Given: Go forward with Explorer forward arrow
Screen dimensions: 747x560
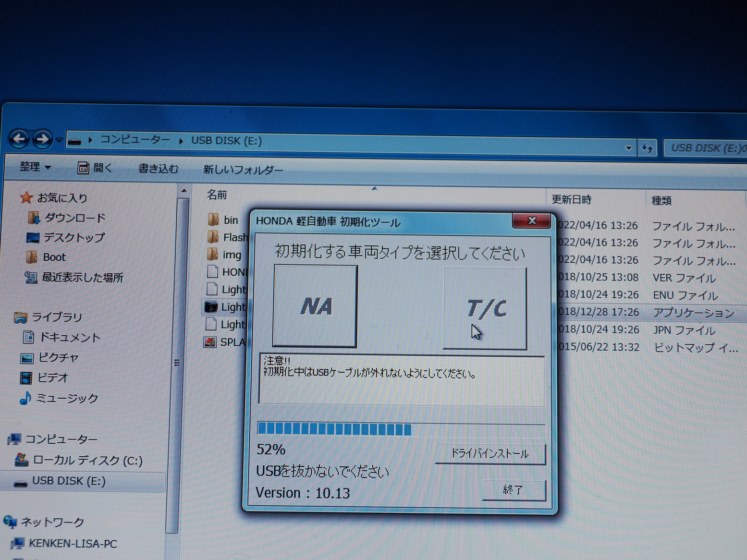Looking at the screenshot, I should point(42,140).
